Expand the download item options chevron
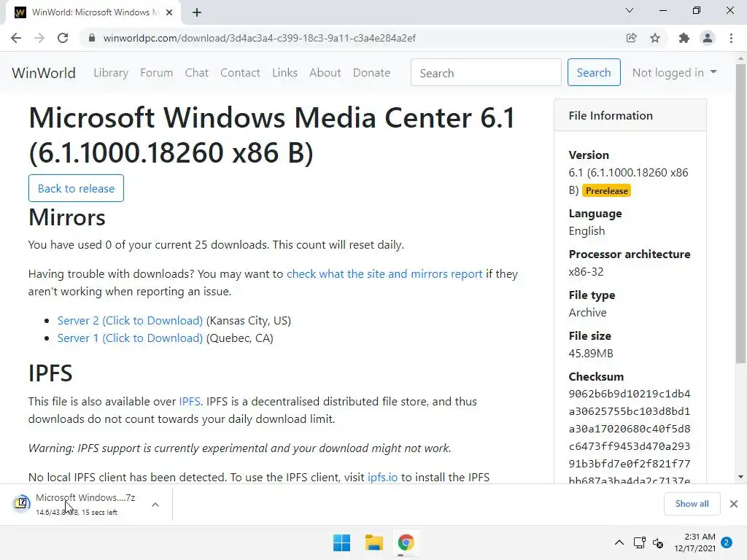 155,505
